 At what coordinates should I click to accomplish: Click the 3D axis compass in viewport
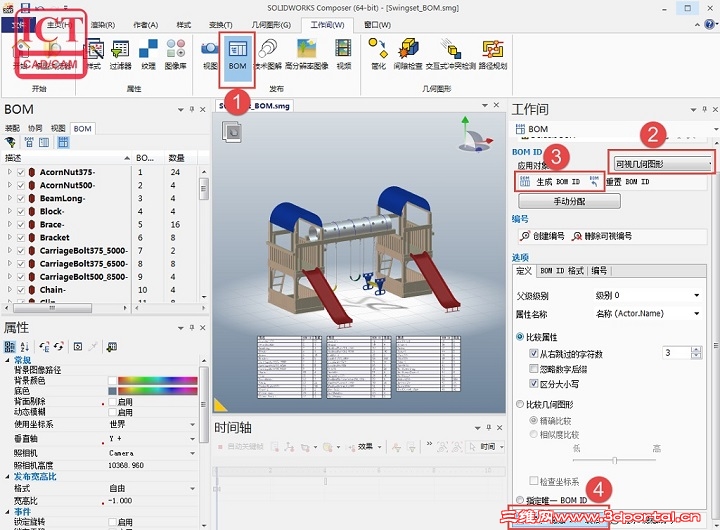point(474,135)
